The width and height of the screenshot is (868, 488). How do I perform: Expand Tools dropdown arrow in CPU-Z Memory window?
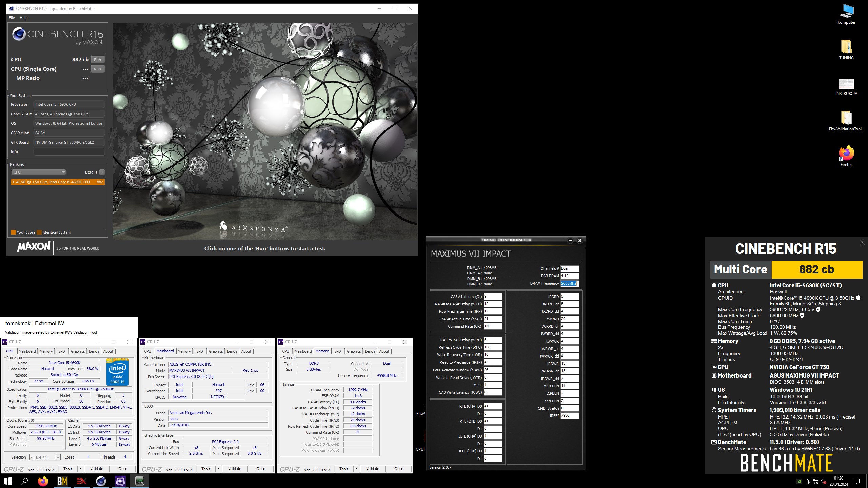coord(356,469)
